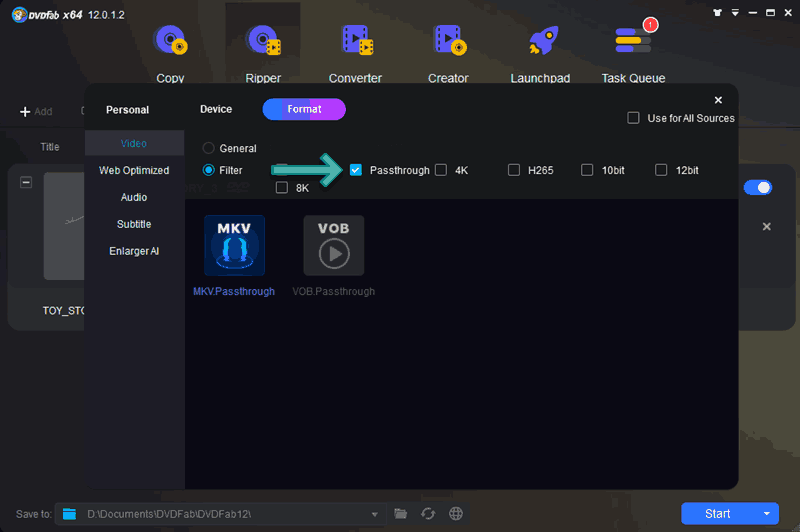Viewport: 800px width, 532px height.
Task: Toggle the blue source enable switch
Action: [758, 188]
